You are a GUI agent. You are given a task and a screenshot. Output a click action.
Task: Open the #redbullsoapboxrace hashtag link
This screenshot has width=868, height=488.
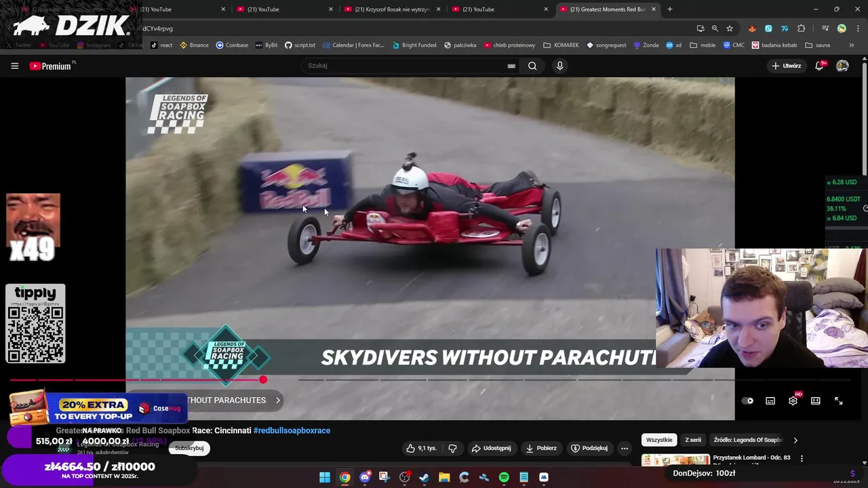point(292,430)
